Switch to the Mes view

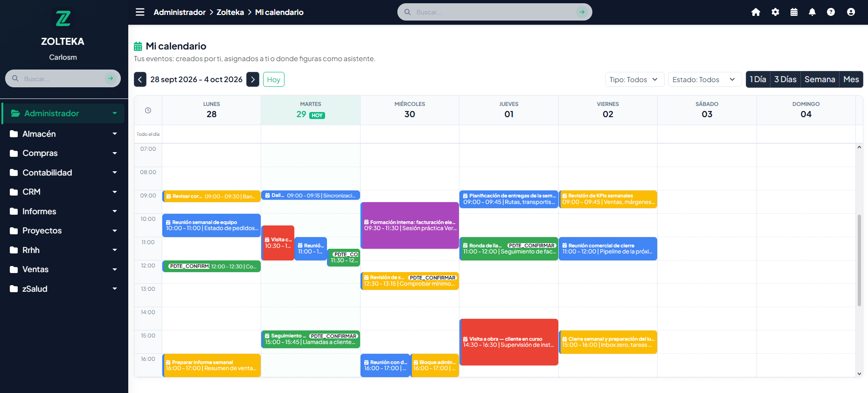[851, 79]
